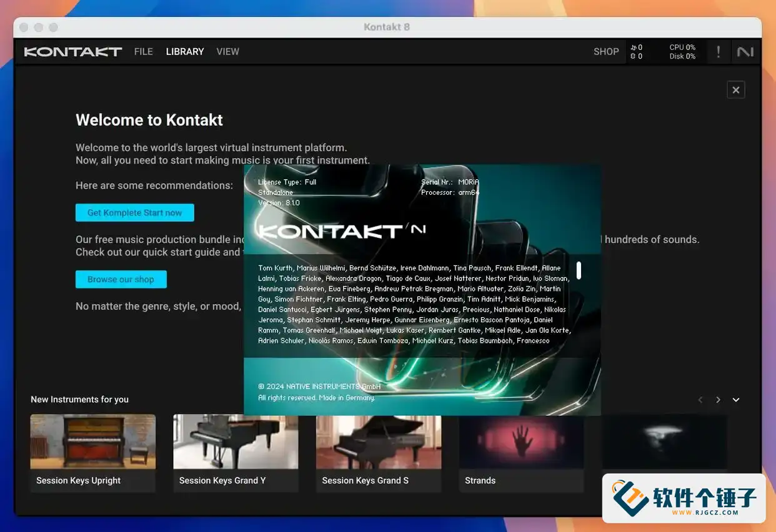
Task: Click the Browse our shop button
Action: 121,279
